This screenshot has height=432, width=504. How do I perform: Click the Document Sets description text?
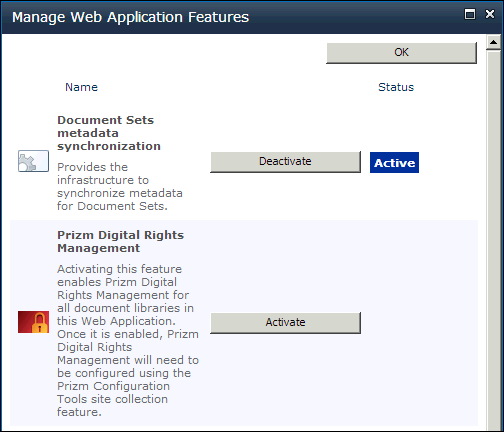tap(120, 187)
